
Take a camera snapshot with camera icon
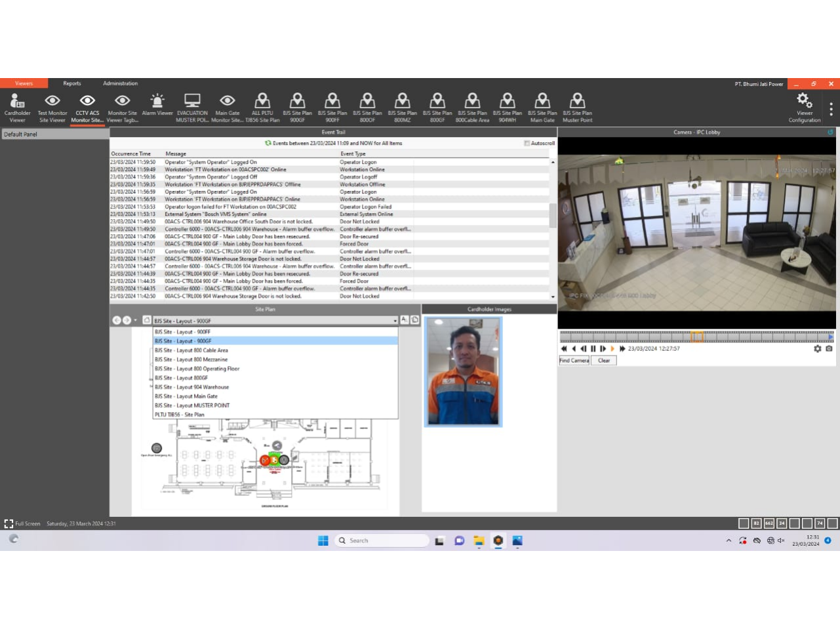point(829,349)
